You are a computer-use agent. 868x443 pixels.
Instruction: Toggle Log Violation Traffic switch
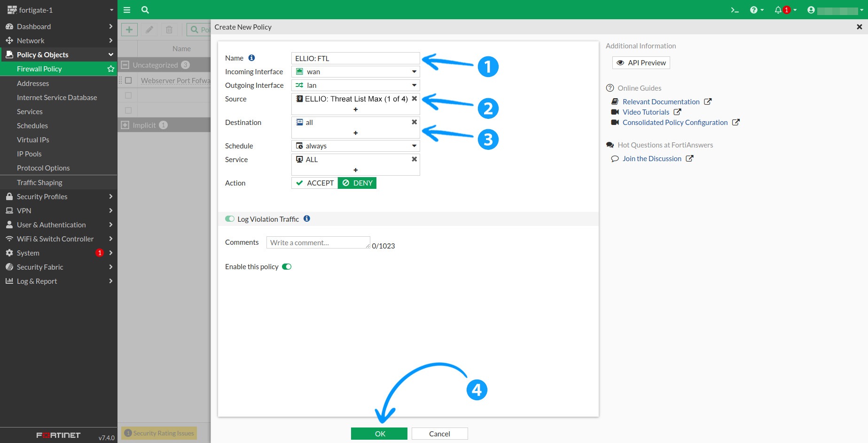[x=230, y=219]
